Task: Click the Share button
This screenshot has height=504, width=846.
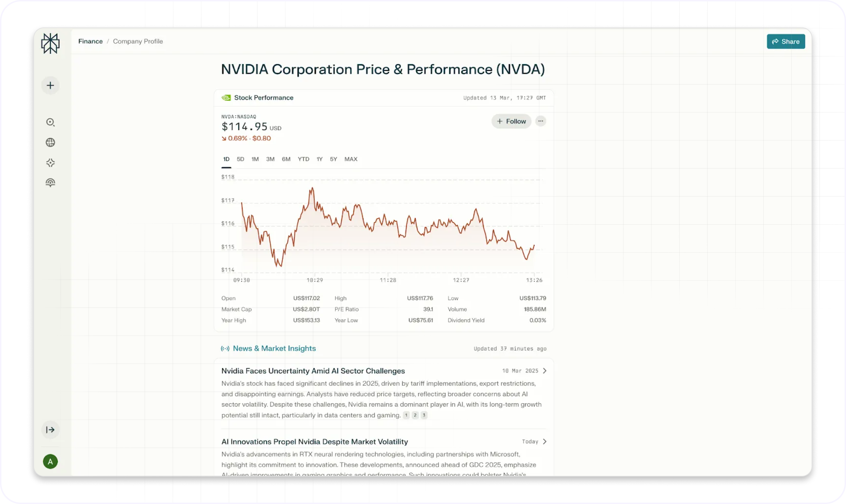Action: [786, 42]
